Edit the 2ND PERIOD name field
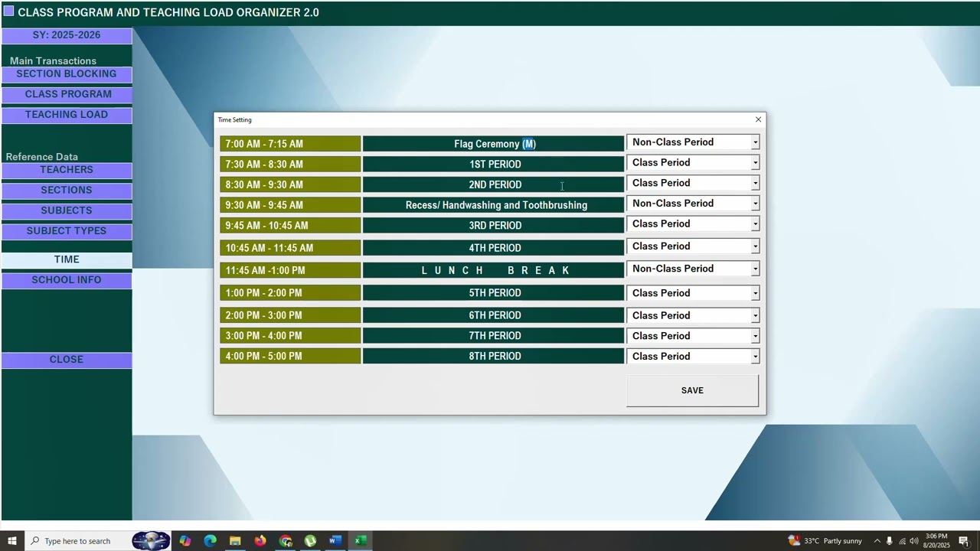980x551 pixels. point(493,184)
